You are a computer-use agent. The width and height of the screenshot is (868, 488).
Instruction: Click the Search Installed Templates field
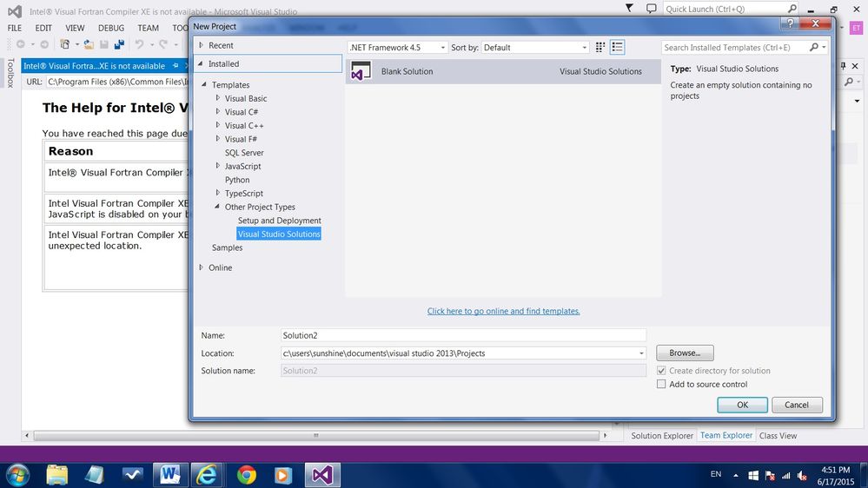[735, 48]
